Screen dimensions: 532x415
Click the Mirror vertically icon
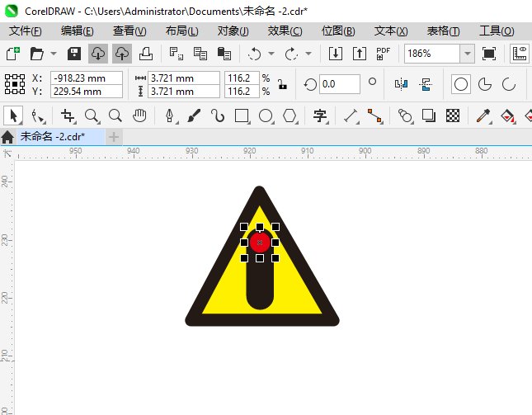pyautogui.click(x=426, y=84)
